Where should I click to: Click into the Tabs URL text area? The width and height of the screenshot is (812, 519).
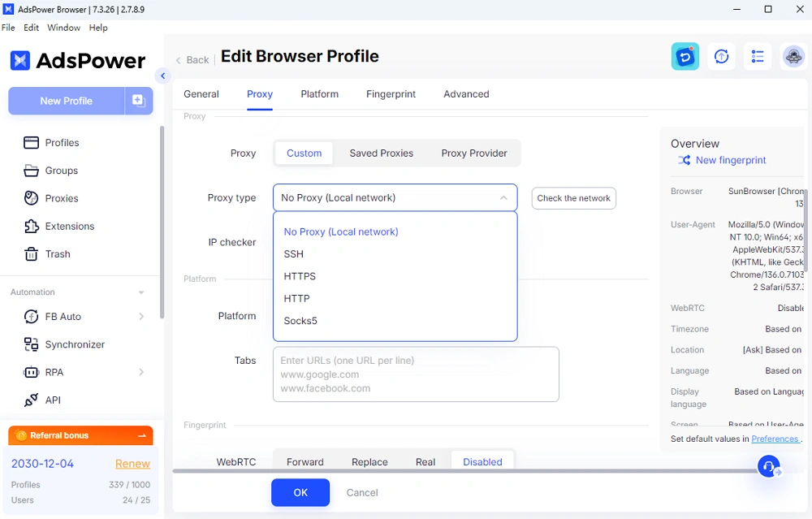click(416, 374)
